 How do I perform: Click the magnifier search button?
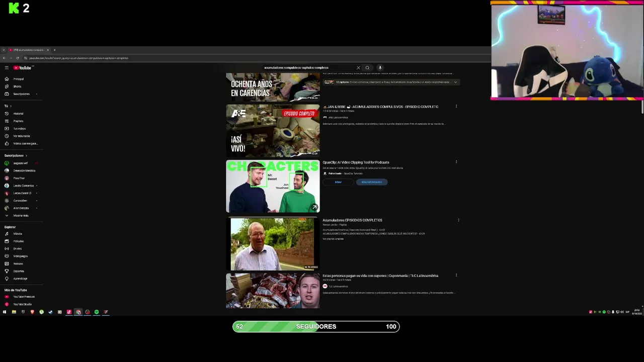(367, 68)
